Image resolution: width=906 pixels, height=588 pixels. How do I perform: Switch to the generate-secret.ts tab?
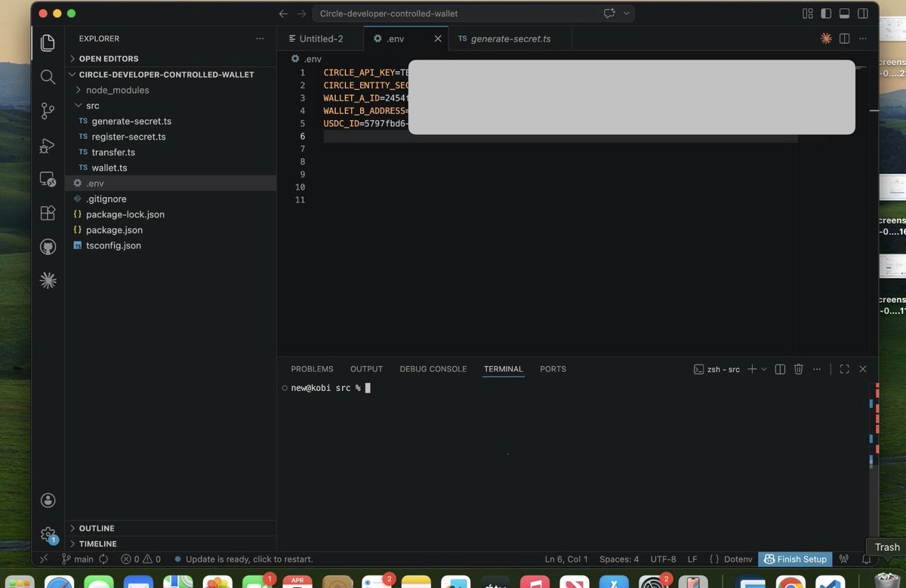(x=513, y=38)
